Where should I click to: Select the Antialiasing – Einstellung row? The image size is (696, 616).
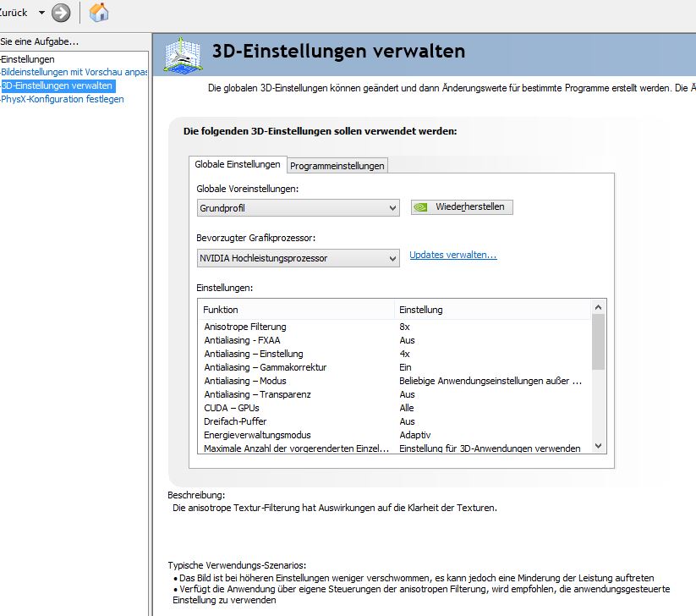[394, 354]
